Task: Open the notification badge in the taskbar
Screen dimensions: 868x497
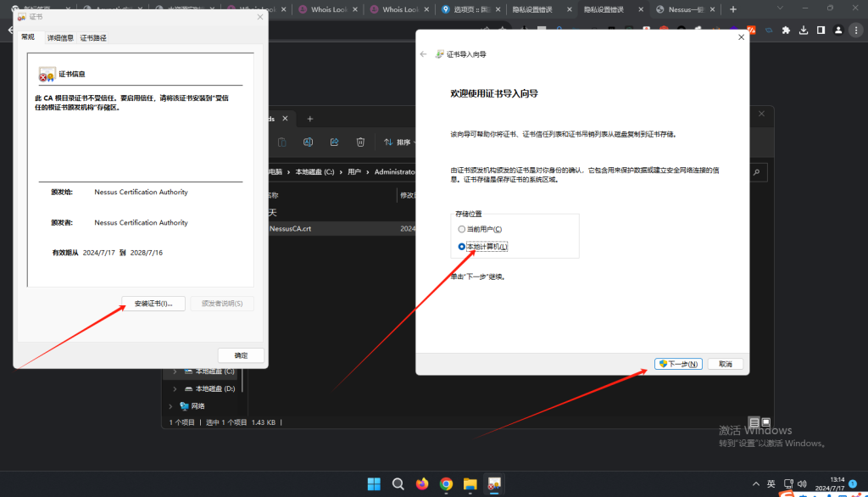Action: 853,483
